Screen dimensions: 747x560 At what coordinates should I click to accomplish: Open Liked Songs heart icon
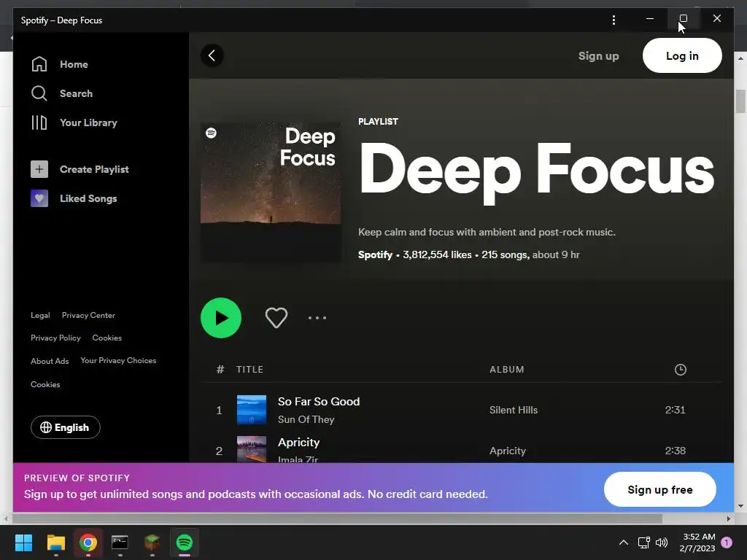click(x=39, y=198)
